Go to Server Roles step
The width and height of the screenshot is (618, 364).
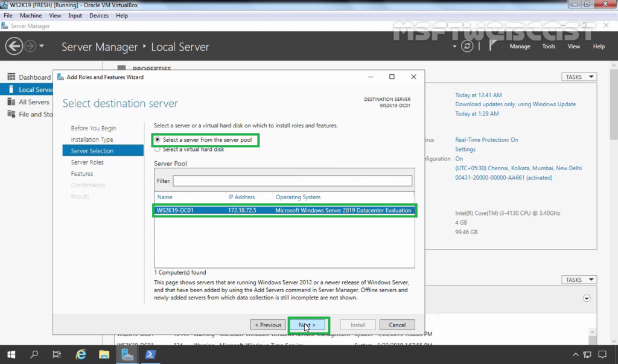click(87, 162)
